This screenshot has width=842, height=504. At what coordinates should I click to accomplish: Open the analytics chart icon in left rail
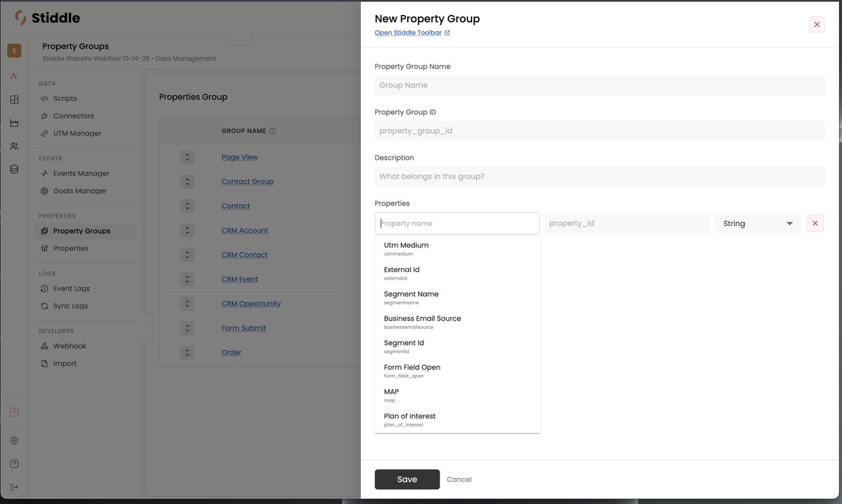14,123
